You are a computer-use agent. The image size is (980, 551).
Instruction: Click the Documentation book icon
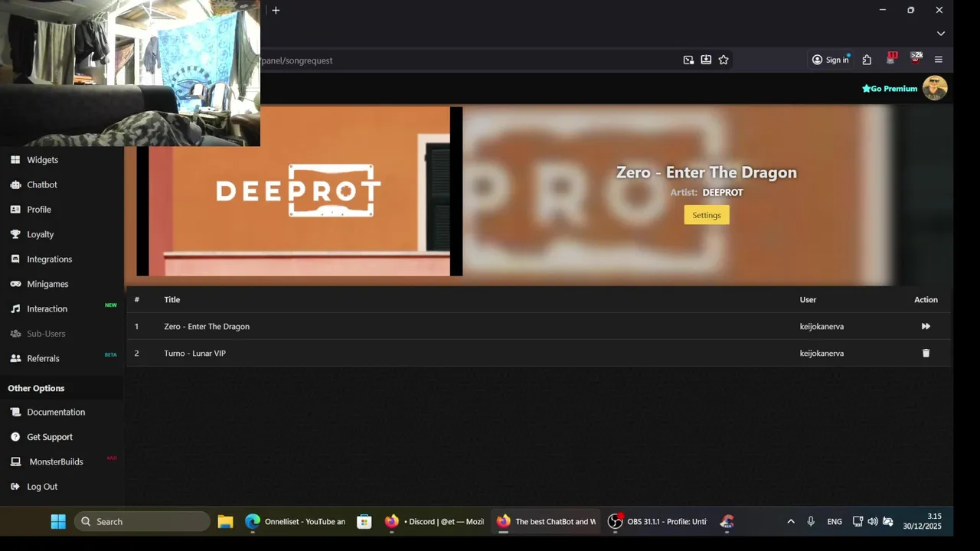15,412
